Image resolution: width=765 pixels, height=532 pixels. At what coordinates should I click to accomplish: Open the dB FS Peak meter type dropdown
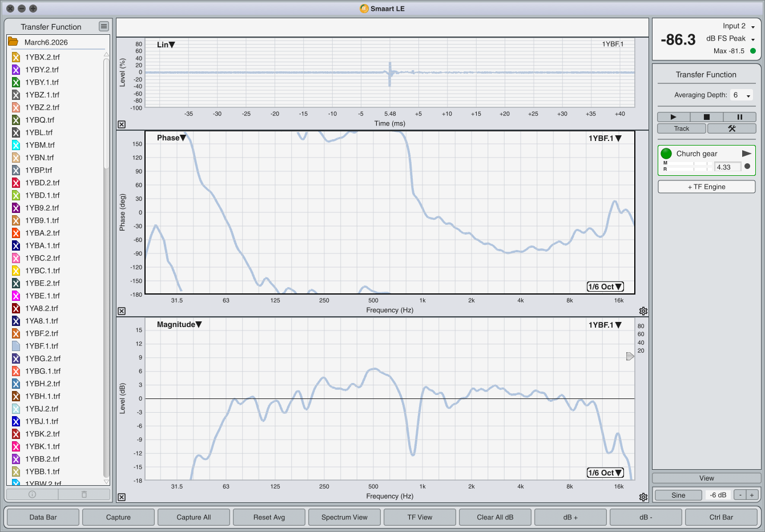[x=731, y=39]
